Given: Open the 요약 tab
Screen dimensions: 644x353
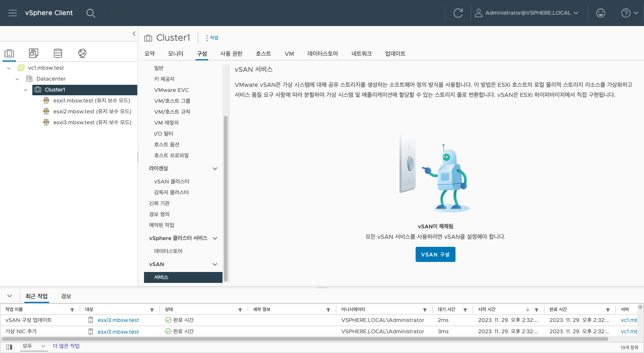Looking at the screenshot, I should pyautogui.click(x=150, y=54).
